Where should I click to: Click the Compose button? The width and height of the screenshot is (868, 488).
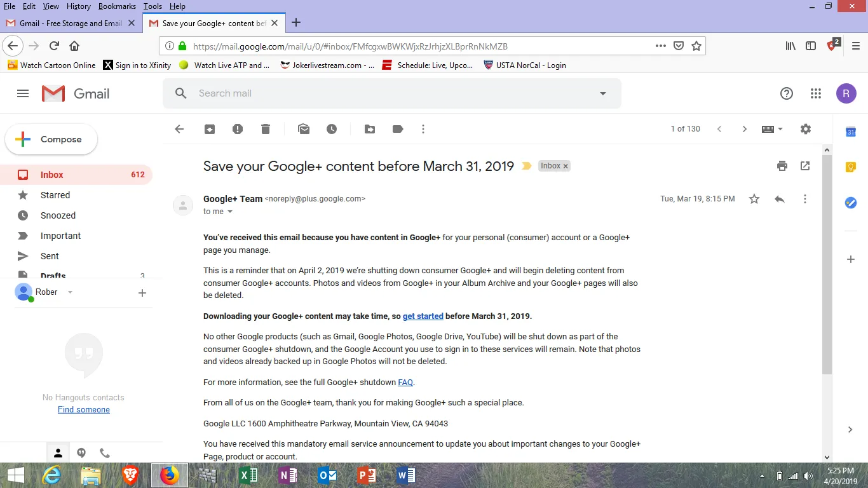(x=51, y=139)
